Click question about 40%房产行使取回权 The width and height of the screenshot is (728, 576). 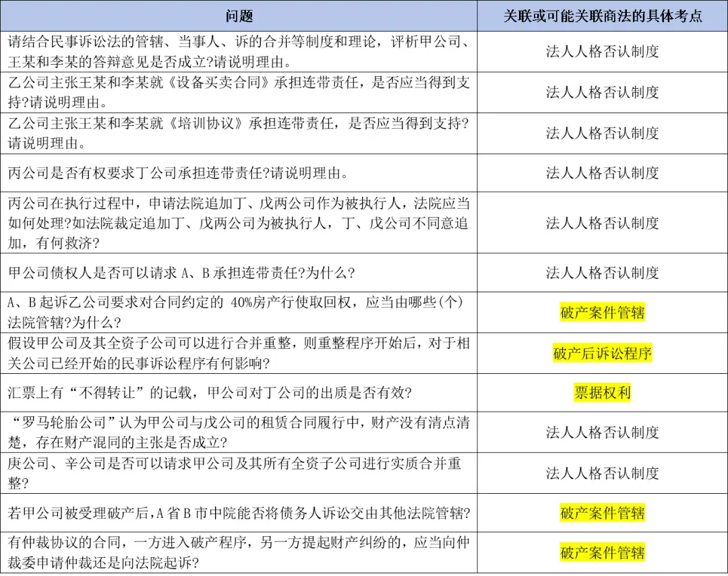coord(236,312)
